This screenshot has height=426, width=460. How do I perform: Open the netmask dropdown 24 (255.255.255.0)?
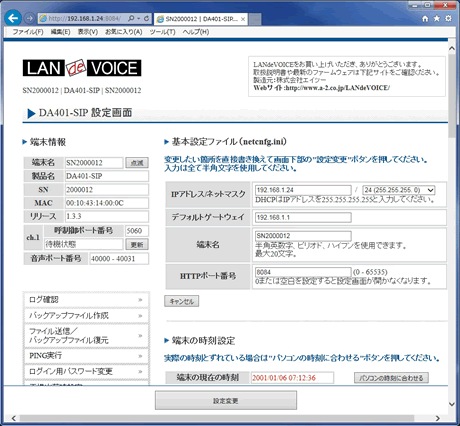(399, 190)
